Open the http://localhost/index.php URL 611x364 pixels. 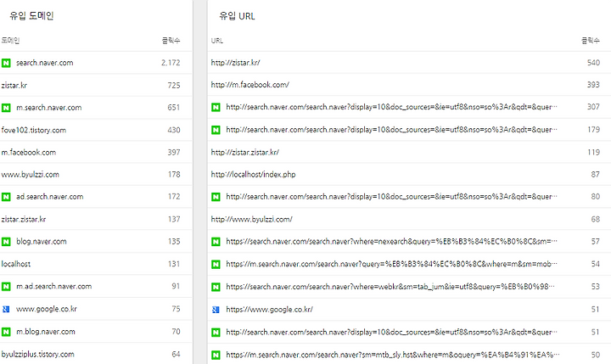[x=253, y=175]
